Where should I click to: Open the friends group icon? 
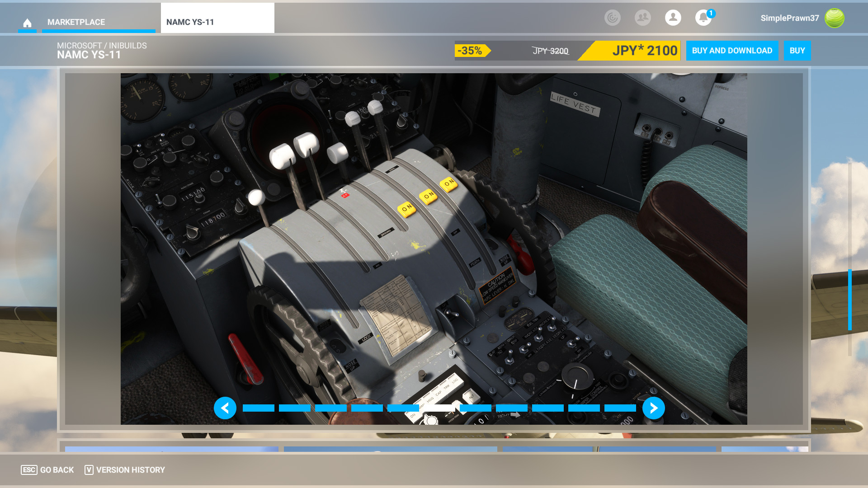click(x=642, y=18)
